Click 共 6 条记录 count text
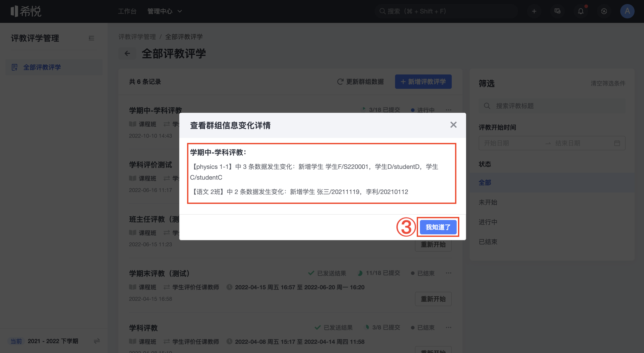The width and height of the screenshot is (644, 353). click(x=145, y=82)
